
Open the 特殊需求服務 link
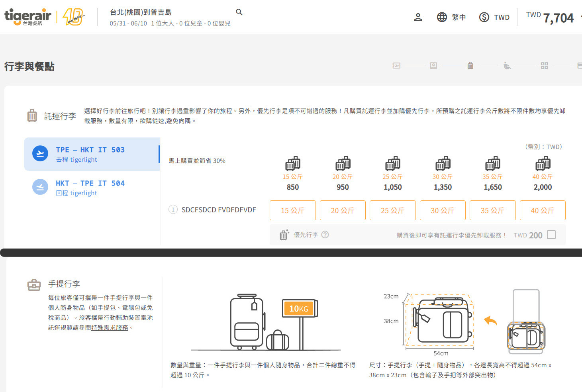pyautogui.click(x=110, y=327)
